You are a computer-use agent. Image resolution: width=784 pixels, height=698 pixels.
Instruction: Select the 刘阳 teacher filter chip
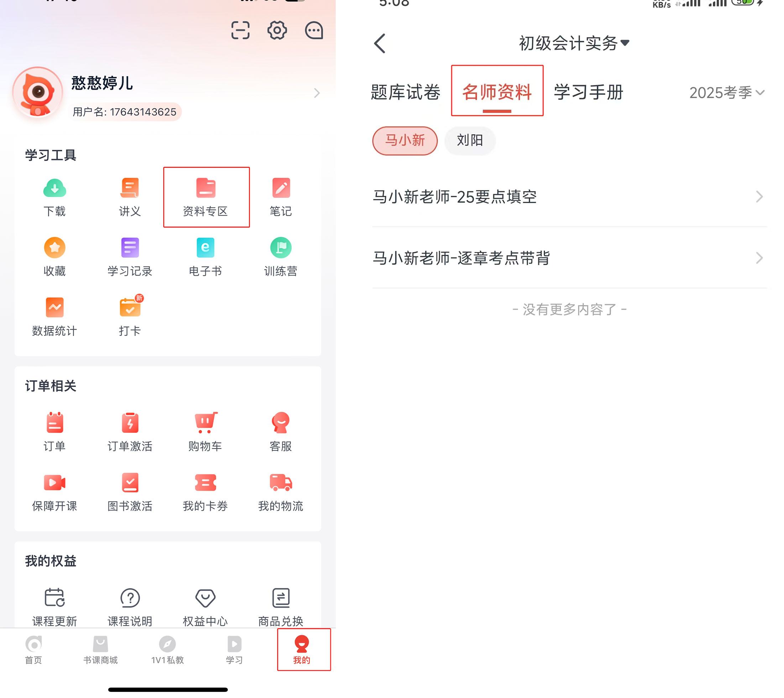point(470,140)
